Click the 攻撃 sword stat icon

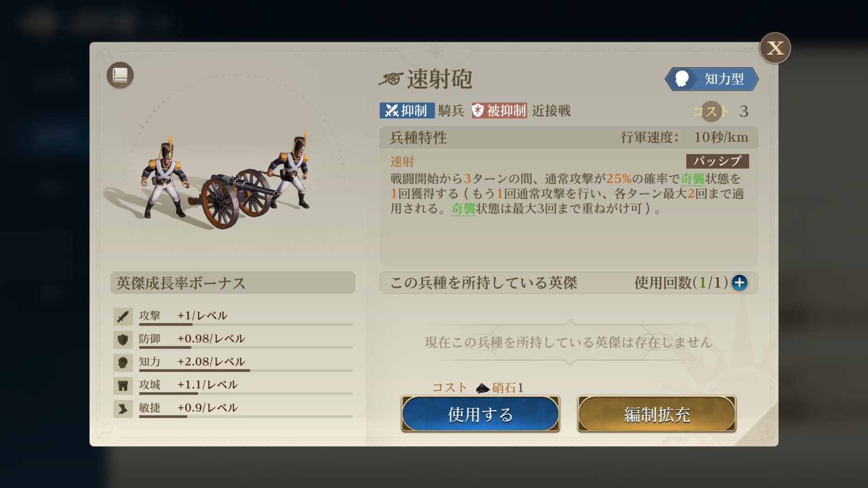[x=123, y=316]
